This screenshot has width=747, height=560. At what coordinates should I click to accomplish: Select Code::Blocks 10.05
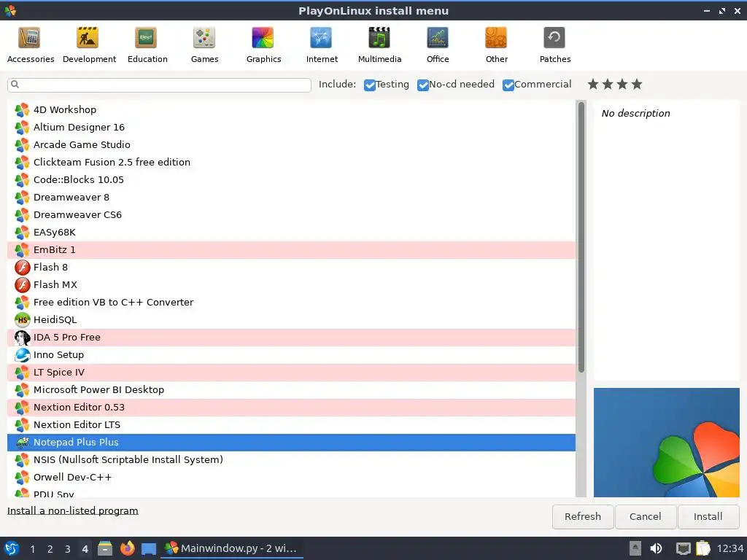click(x=291, y=179)
